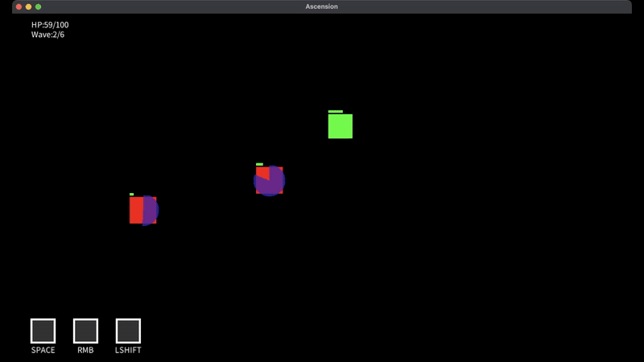
Task: Click the "RMB" key label text
Action: (x=85, y=350)
